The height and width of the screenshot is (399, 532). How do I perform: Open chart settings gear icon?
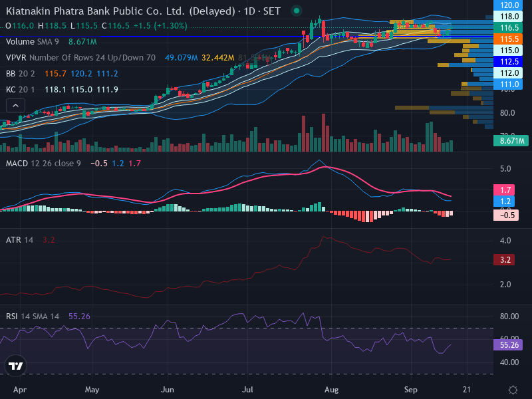click(513, 390)
